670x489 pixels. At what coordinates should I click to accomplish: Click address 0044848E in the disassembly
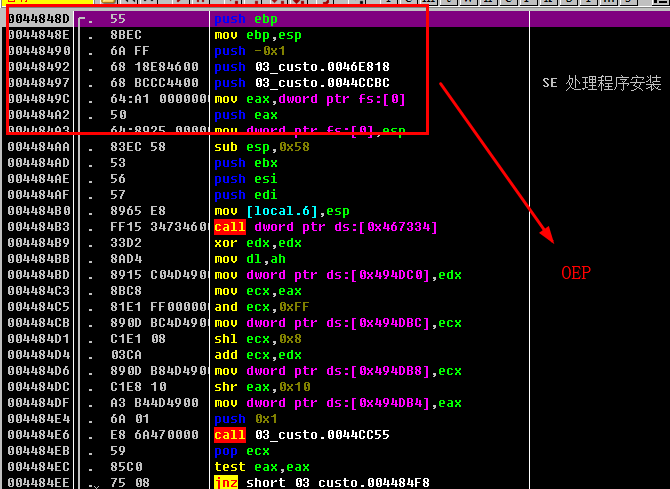coord(38,35)
